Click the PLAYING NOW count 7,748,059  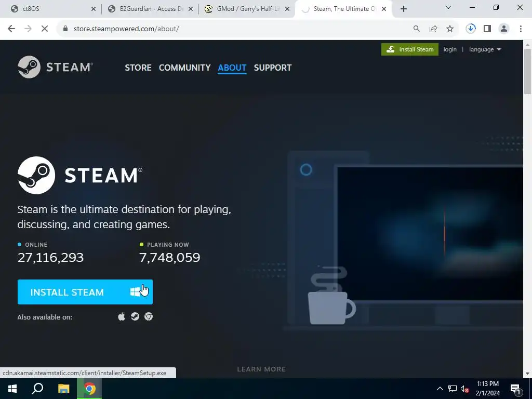170,258
